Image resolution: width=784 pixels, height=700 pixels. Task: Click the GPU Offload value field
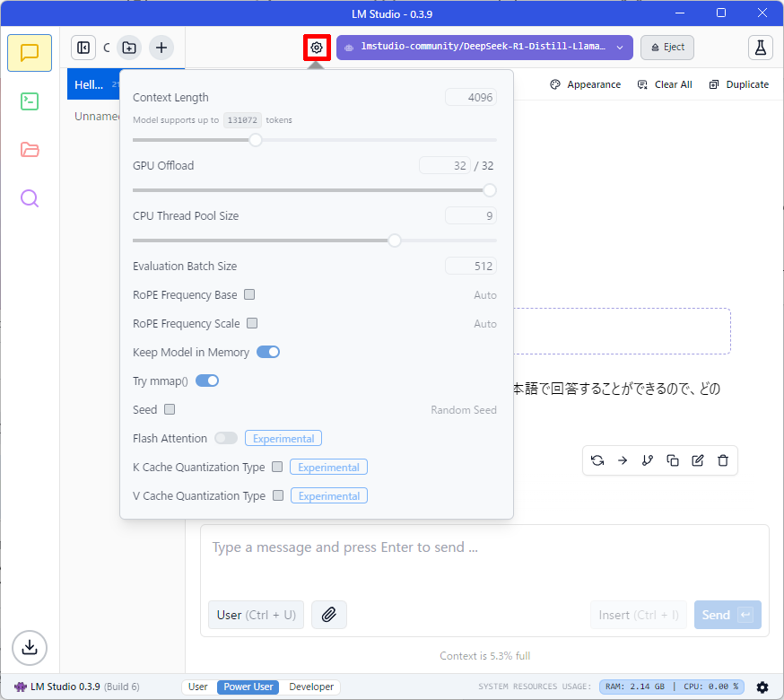pyautogui.click(x=445, y=166)
